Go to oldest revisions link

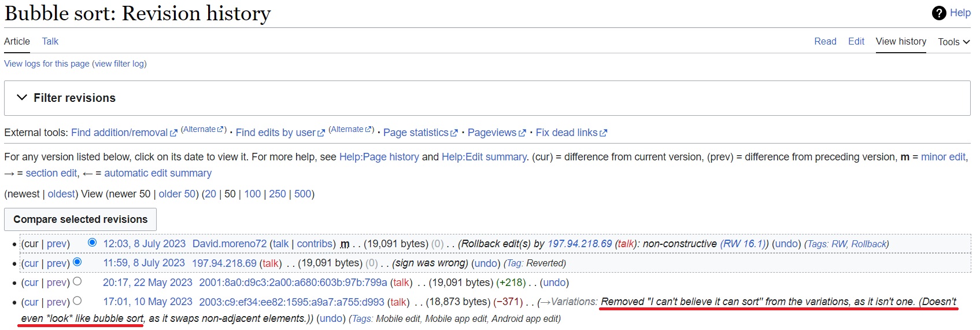[61, 194]
